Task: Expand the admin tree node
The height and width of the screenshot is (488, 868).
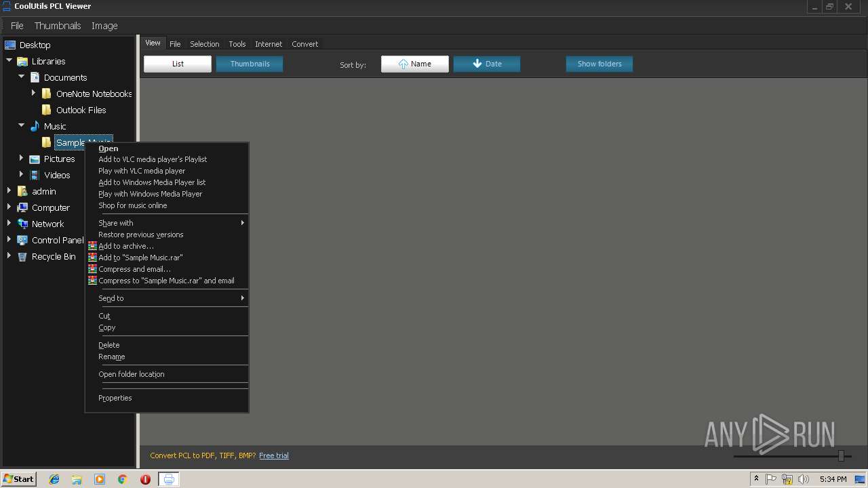Action: [x=9, y=190]
